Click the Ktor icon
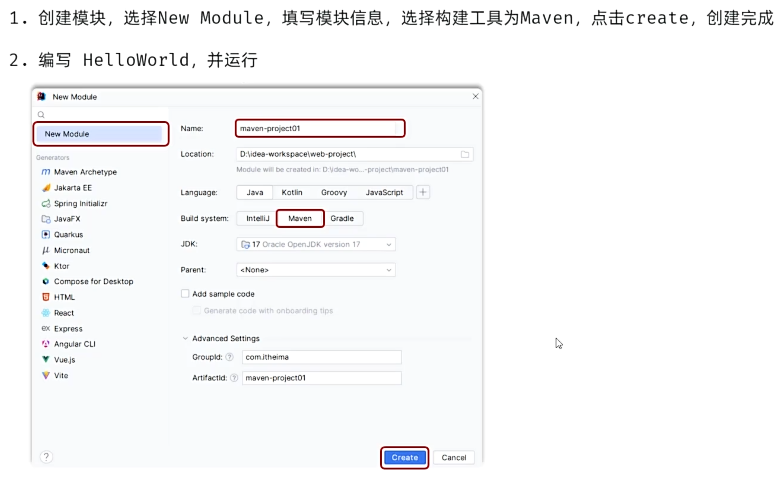779x479 pixels. pos(46,266)
